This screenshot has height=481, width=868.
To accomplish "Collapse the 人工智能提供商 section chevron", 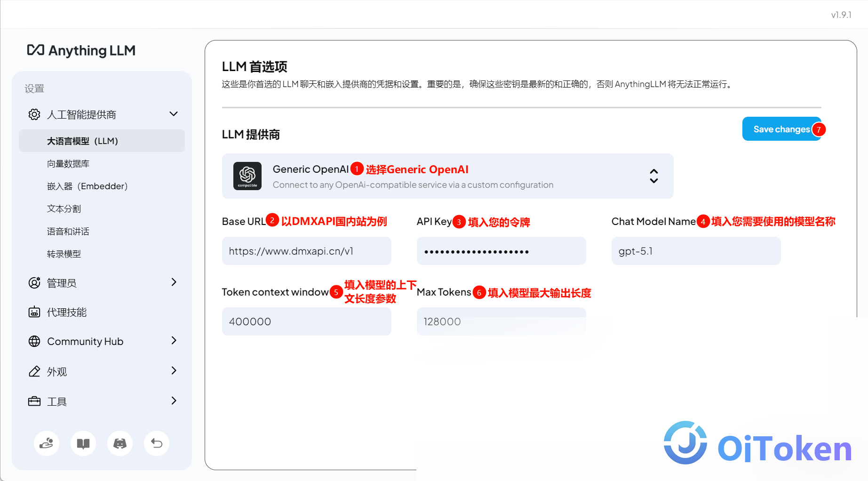I will point(174,114).
